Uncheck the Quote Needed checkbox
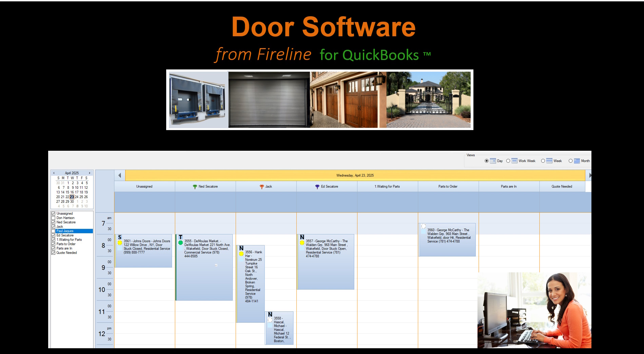The height and width of the screenshot is (354, 644). coord(53,253)
